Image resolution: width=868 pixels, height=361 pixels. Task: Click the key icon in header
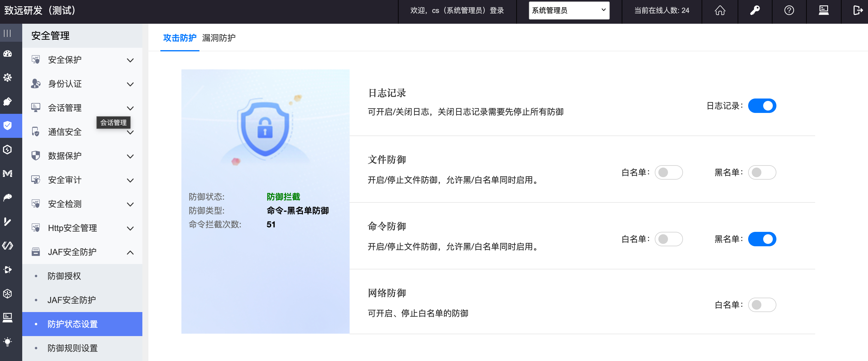point(755,11)
